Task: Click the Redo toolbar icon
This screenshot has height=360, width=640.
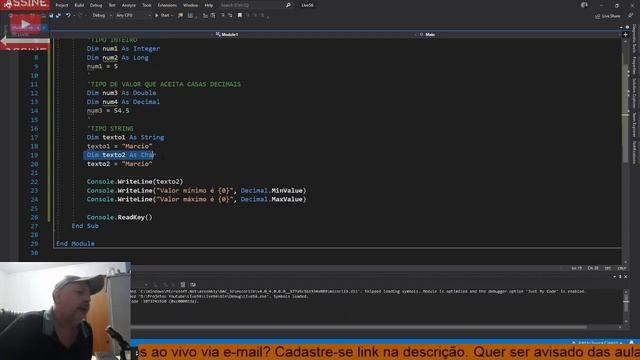Action: tap(80, 16)
